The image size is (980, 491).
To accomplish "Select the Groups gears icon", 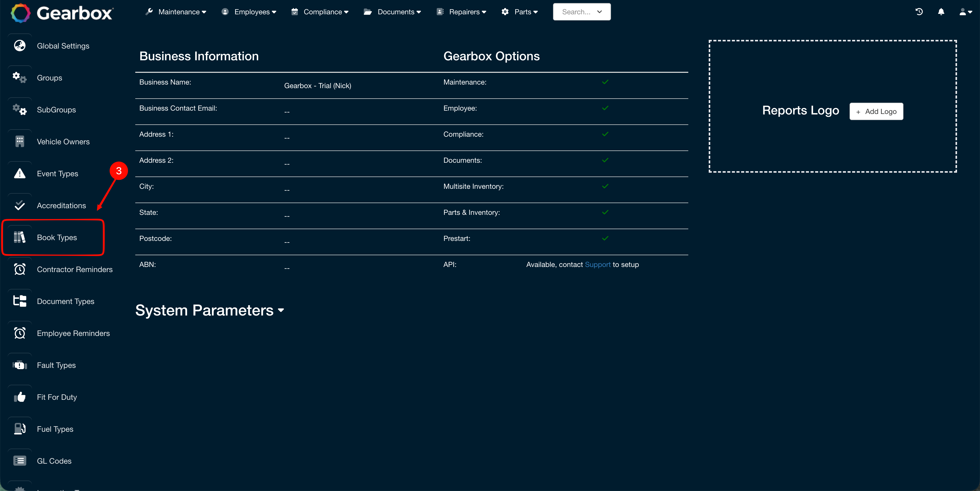I will click(x=20, y=78).
